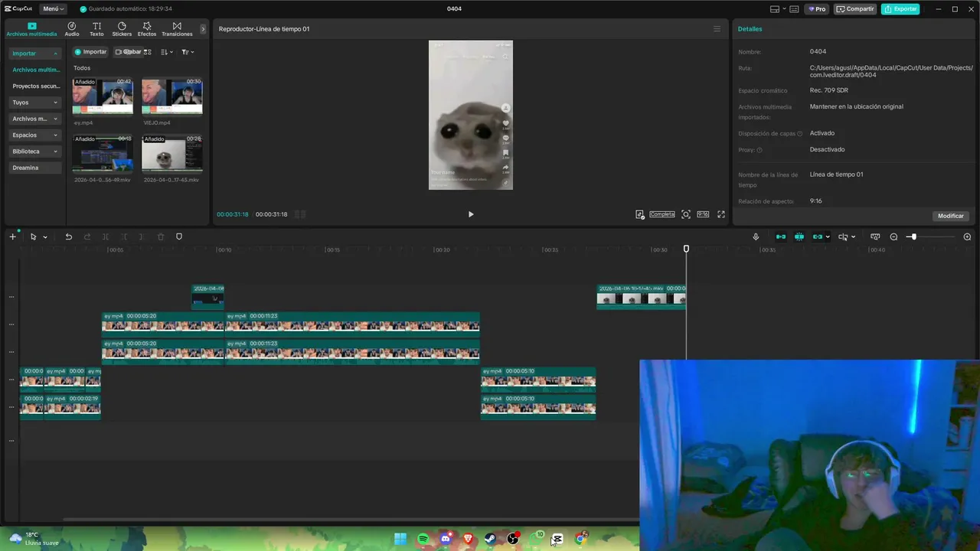Expand the Archivos m... sidebar section

35,119
